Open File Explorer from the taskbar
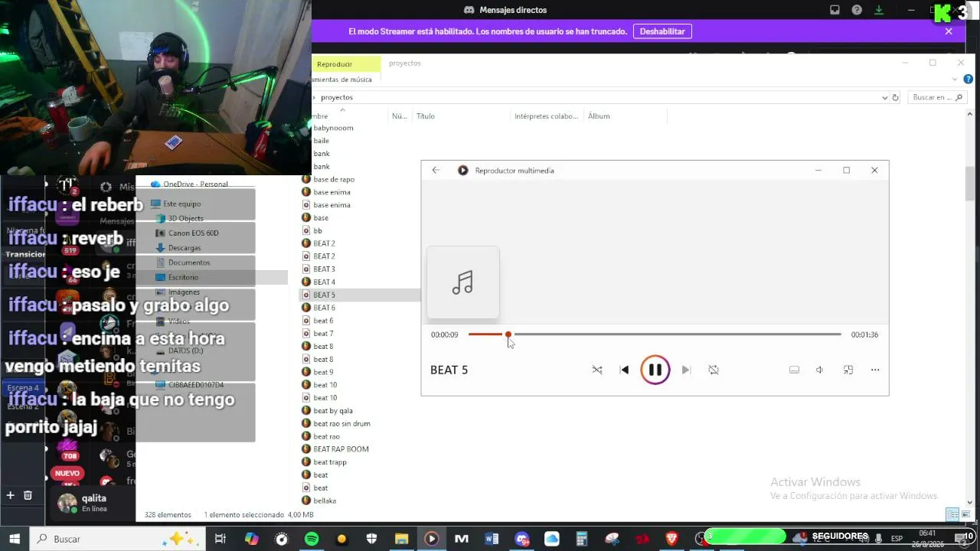Viewport: 980px width, 551px height. (401, 539)
